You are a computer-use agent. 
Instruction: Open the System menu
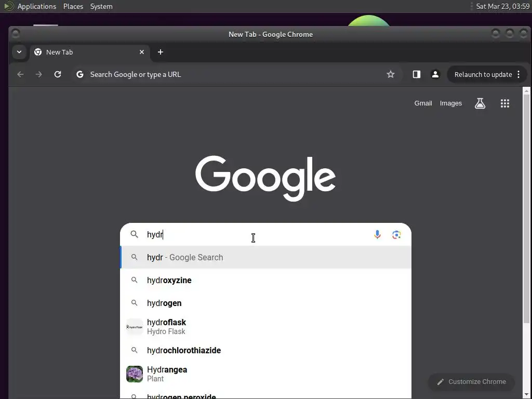[x=101, y=6]
